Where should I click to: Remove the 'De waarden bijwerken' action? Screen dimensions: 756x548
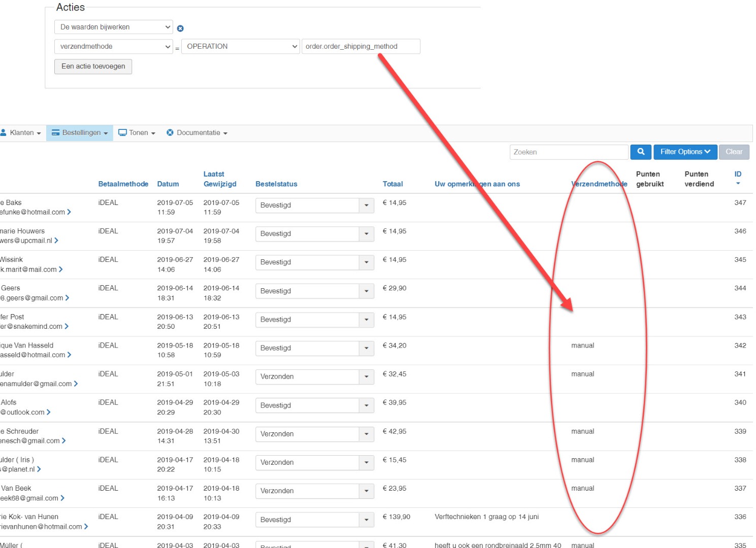pos(180,28)
